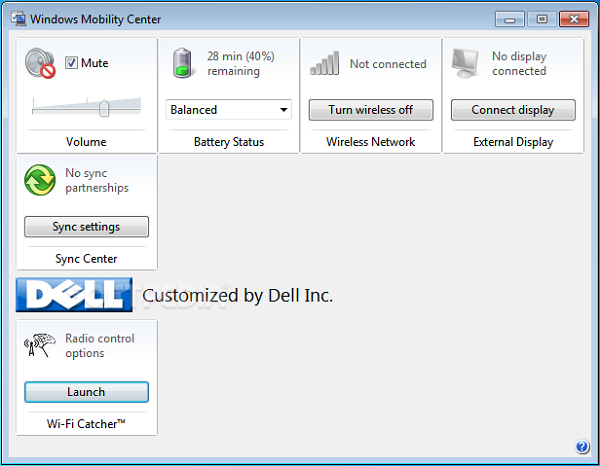Click the external display monitor icon
Viewport: 600px width, 466px height.
[466, 63]
